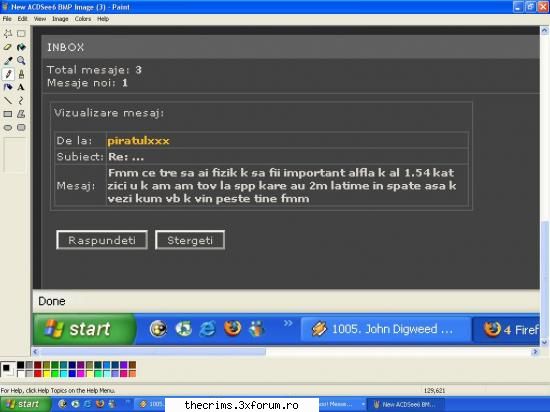Pick the Fill With Color bucket tool
The image size is (550, 412).
pyautogui.click(x=21, y=47)
